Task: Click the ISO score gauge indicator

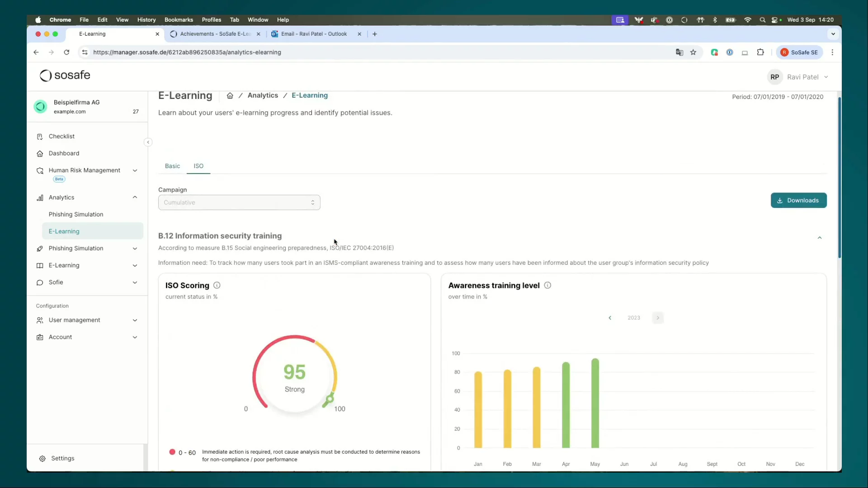Action: pyautogui.click(x=330, y=399)
